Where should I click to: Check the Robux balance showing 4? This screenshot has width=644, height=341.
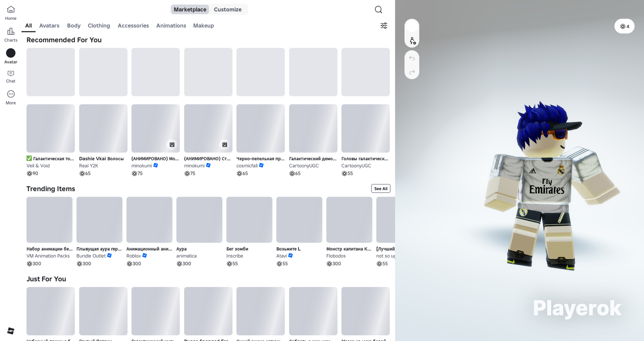coord(625,26)
